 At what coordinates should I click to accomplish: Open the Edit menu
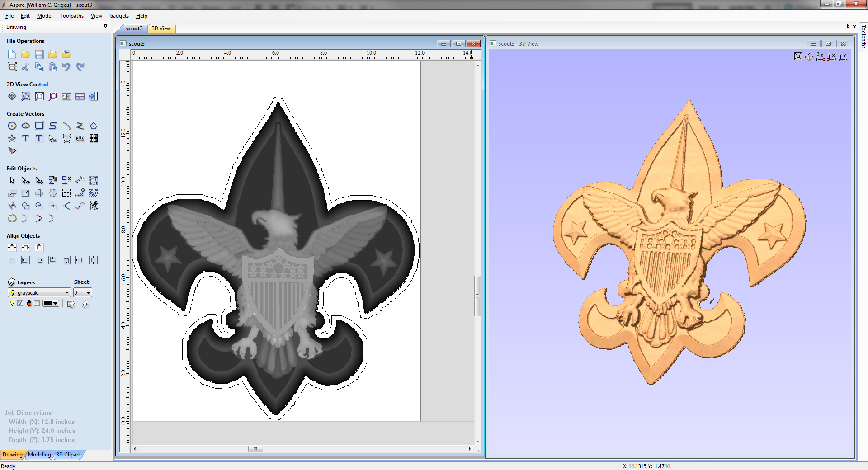(25, 16)
